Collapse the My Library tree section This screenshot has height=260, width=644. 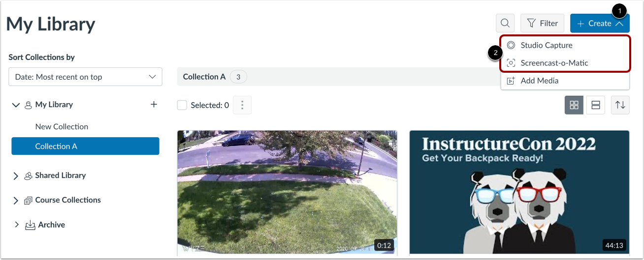coord(16,105)
